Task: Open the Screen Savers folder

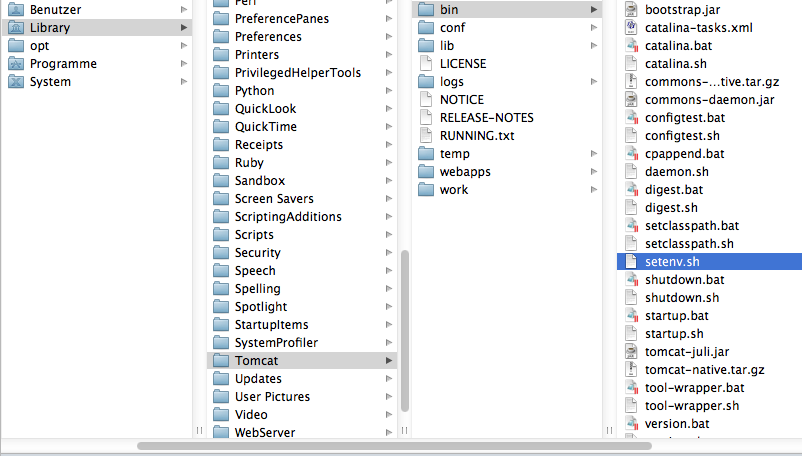Action: (x=274, y=199)
